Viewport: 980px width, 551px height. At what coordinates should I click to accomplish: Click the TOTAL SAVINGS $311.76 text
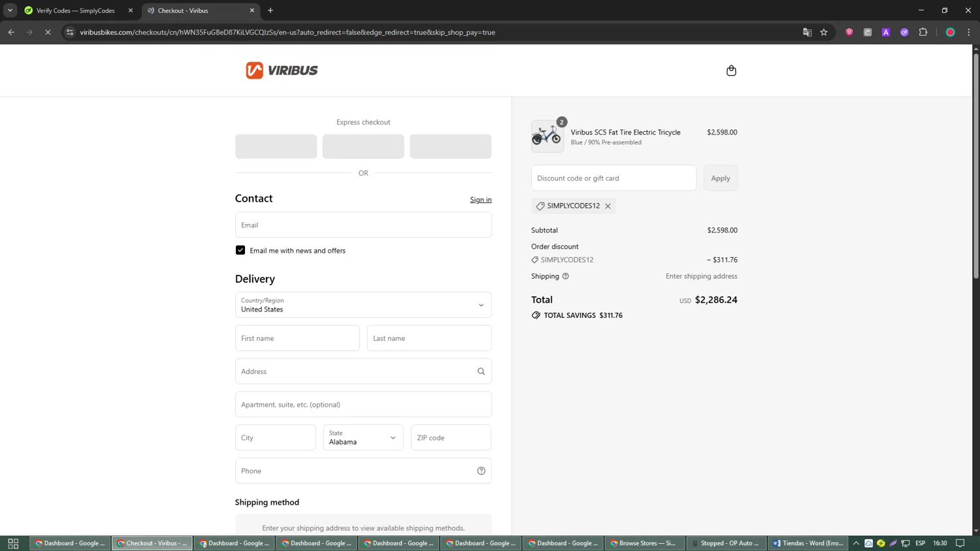pos(583,315)
